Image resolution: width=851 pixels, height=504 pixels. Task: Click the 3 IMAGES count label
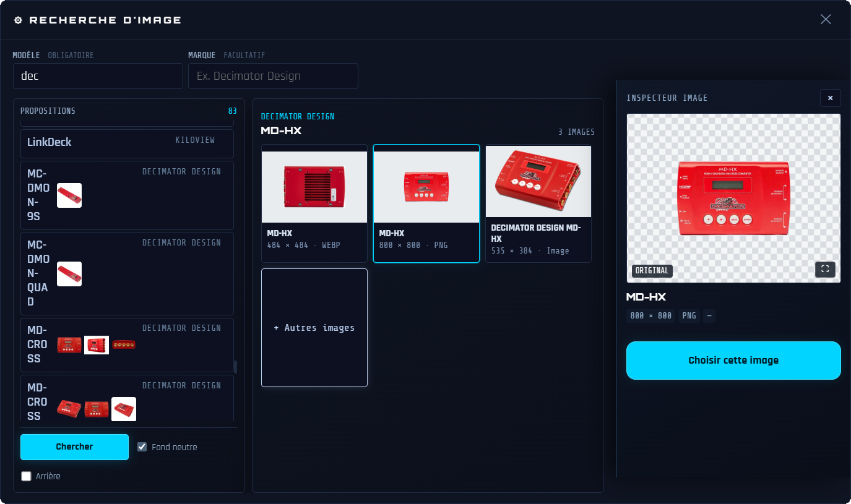point(576,132)
